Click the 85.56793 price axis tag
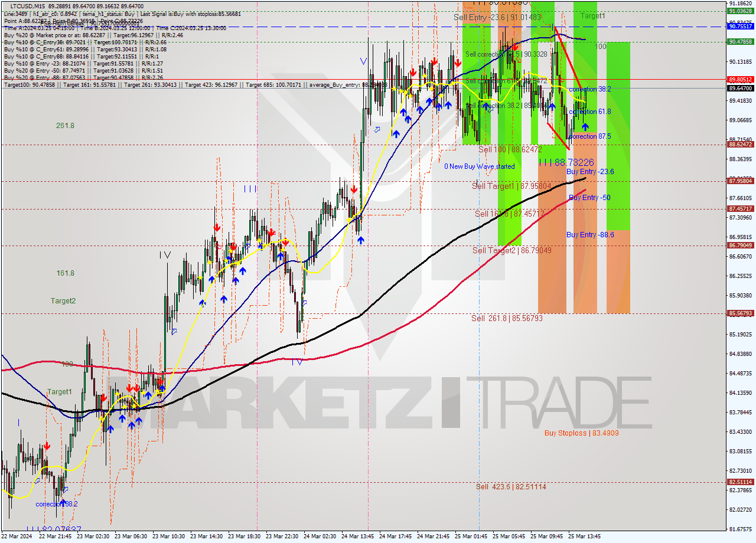Viewport: 756px width, 543px height. (740, 313)
